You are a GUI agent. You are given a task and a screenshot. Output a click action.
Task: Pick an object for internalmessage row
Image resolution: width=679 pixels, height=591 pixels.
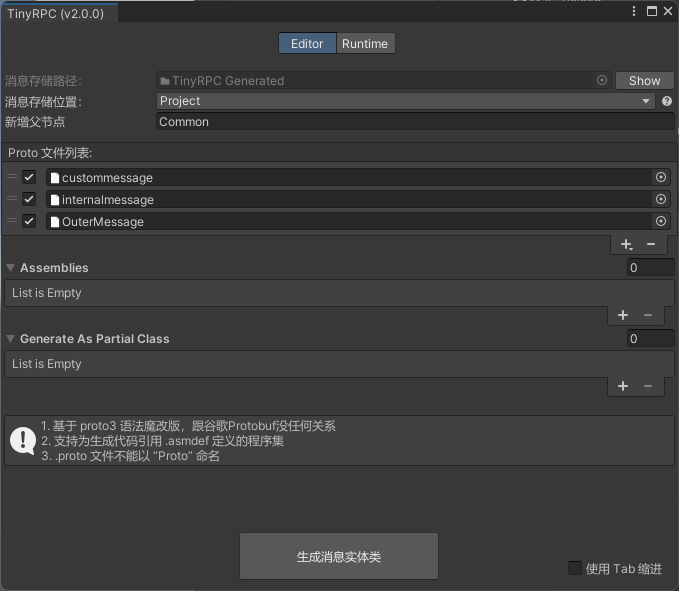pos(661,199)
